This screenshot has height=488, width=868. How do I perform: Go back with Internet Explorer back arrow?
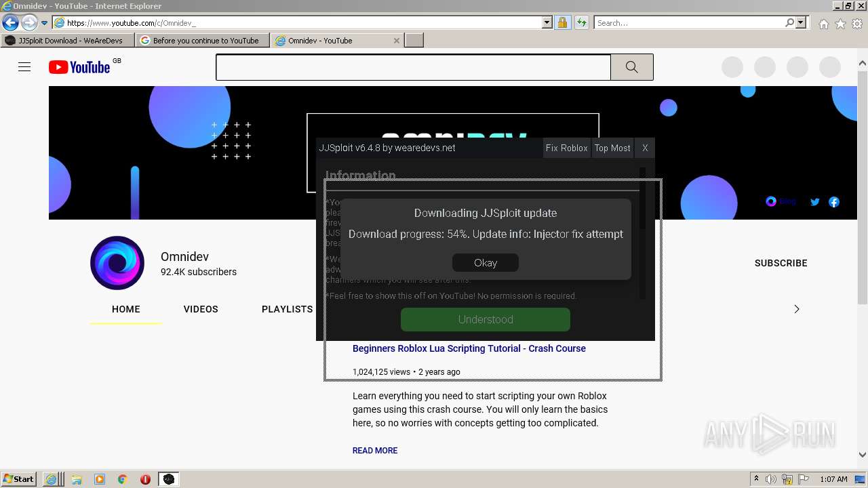[10, 23]
